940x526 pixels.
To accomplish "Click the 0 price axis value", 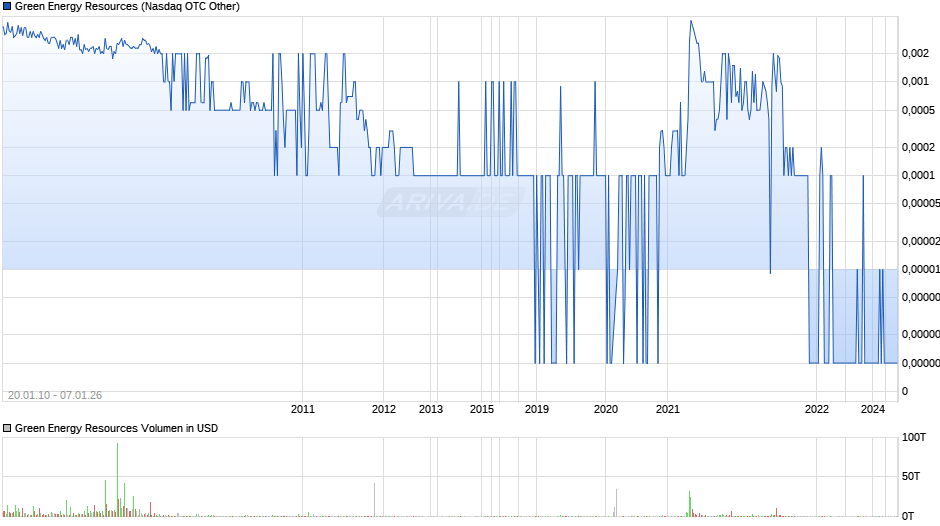I will click(905, 391).
